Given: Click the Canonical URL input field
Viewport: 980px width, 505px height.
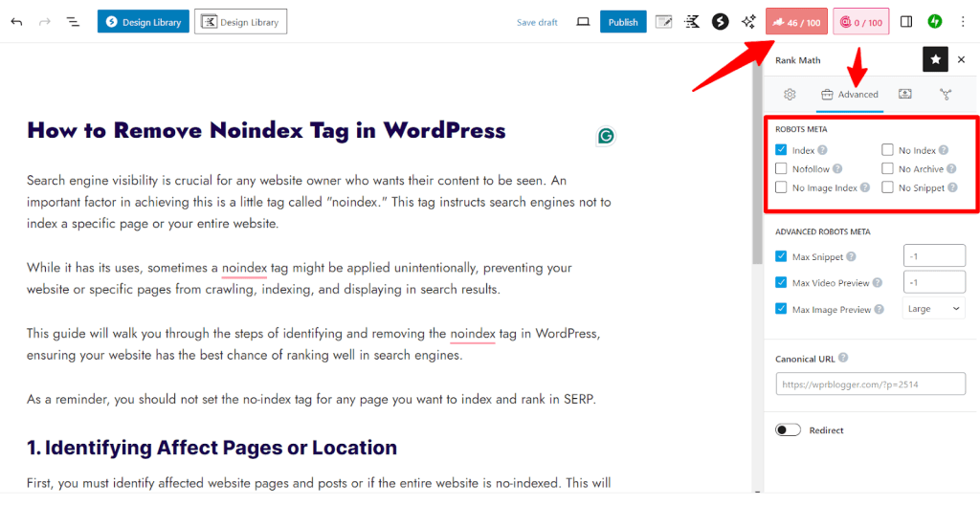Looking at the screenshot, I should [x=870, y=384].
